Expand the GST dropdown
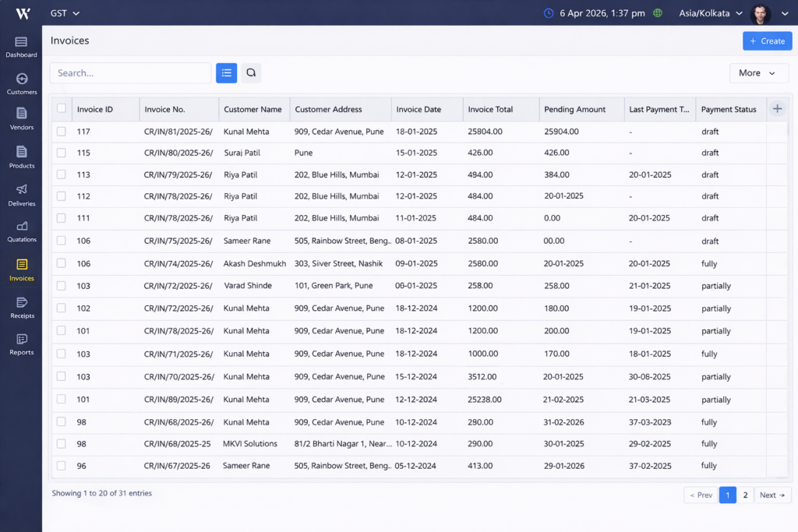798x532 pixels. pyautogui.click(x=65, y=13)
